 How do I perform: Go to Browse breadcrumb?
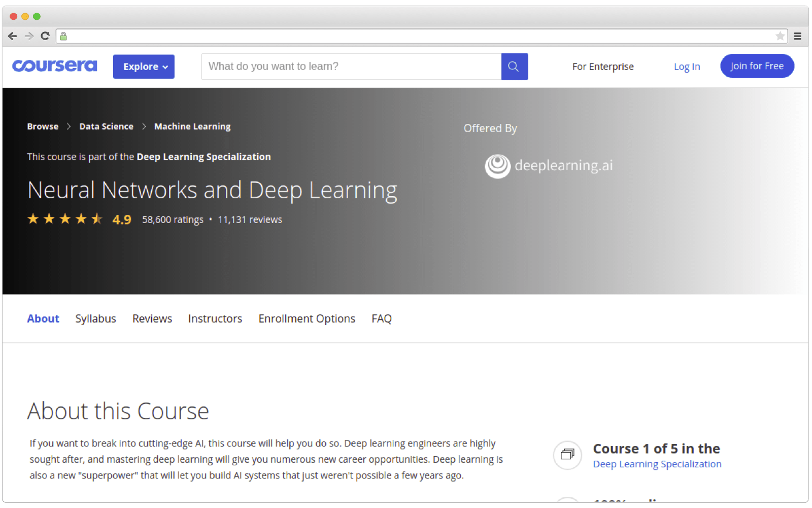(43, 126)
